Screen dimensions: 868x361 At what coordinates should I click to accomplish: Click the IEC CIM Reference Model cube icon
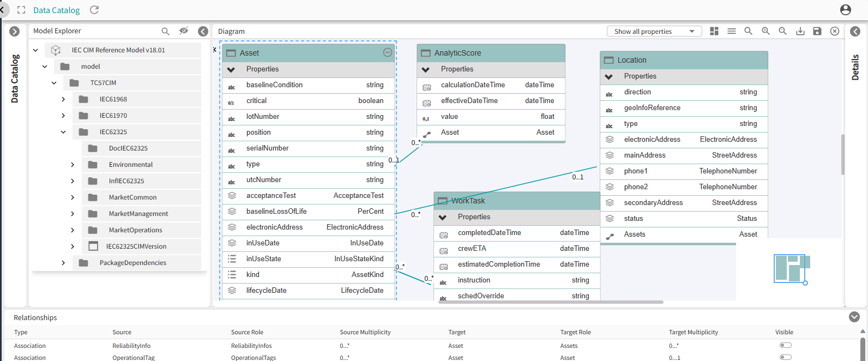coord(56,50)
